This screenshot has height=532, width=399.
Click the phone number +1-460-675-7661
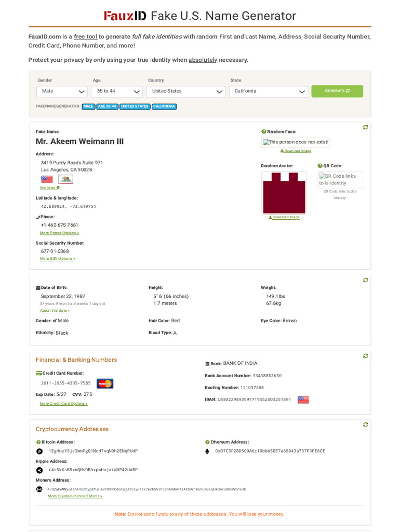(59, 225)
